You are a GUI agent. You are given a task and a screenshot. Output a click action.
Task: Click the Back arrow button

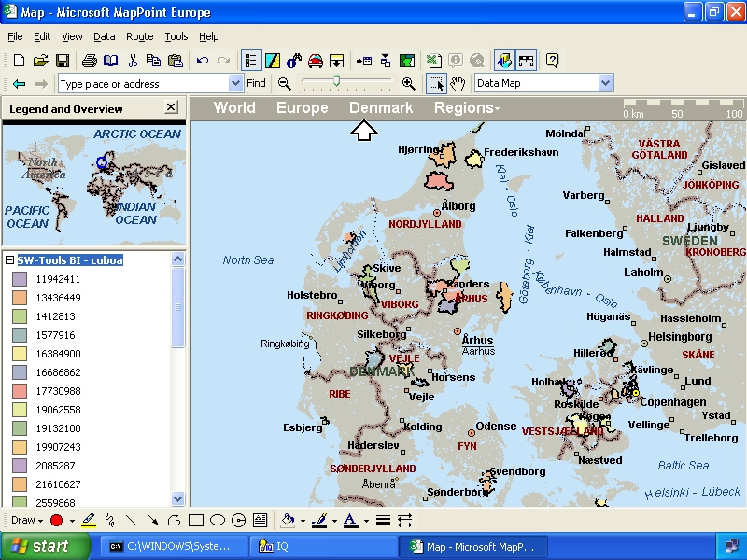pos(19,84)
